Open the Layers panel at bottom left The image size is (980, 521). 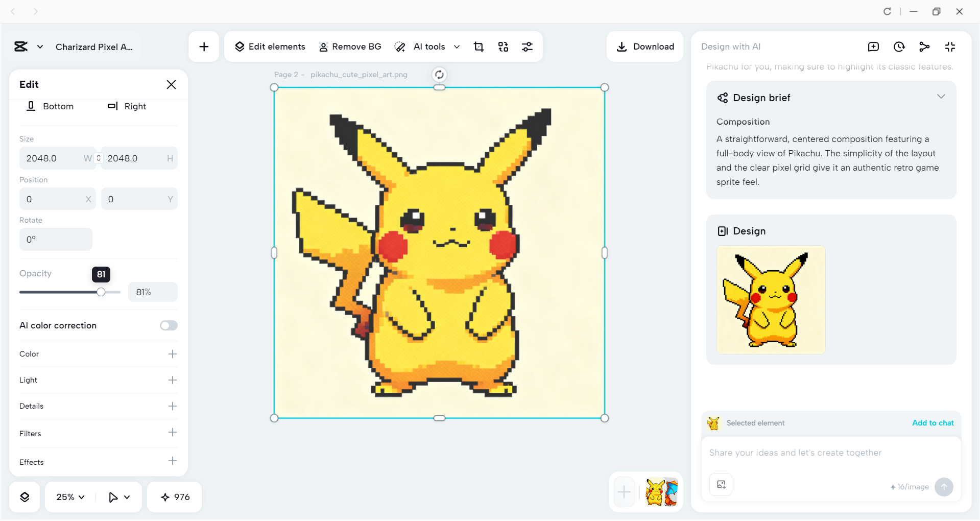tap(24, 496)
